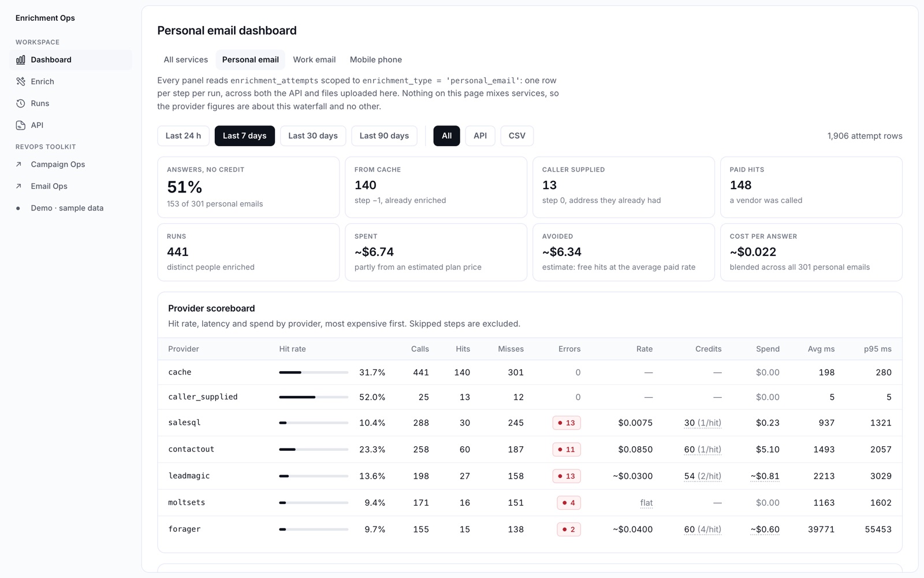Go to Enrich page
Screen dimensions: 924x578
coord(70,81)
